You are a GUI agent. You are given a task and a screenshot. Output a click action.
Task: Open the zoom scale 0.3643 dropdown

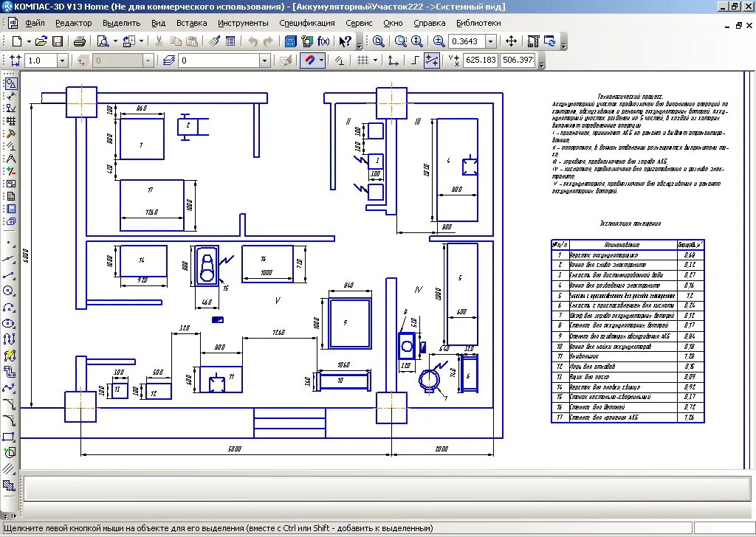[490, 41]
